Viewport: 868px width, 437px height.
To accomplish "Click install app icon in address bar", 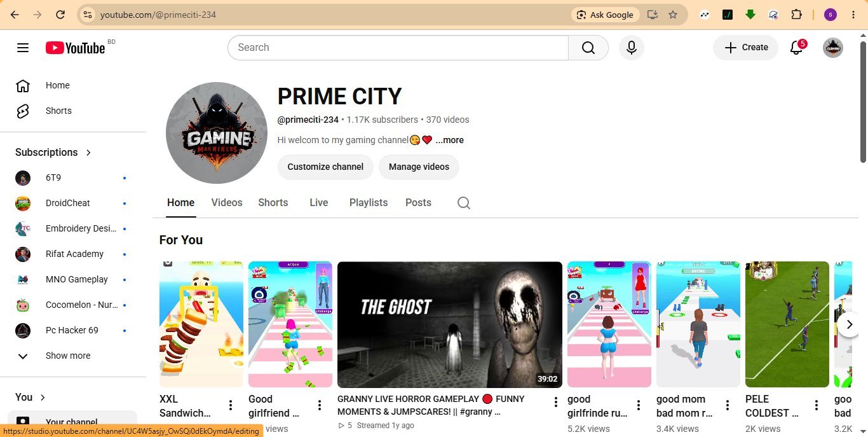I will 653,15.
